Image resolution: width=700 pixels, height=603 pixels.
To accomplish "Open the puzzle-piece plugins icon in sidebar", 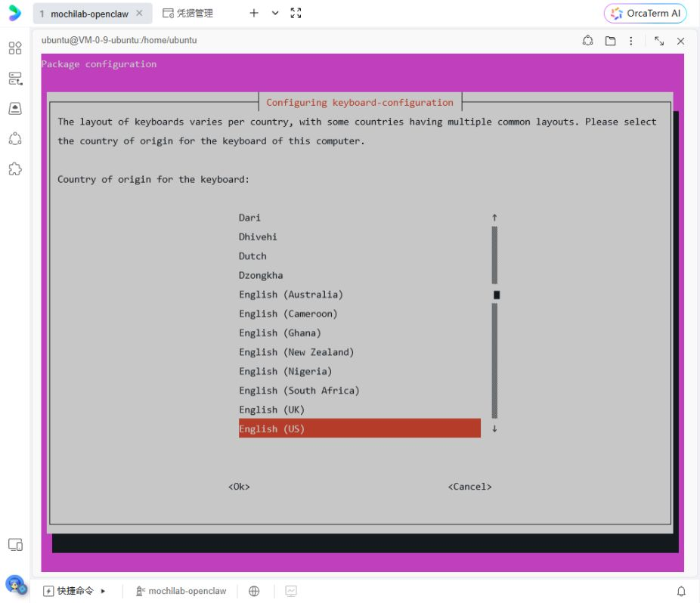I will coord(15,169).
